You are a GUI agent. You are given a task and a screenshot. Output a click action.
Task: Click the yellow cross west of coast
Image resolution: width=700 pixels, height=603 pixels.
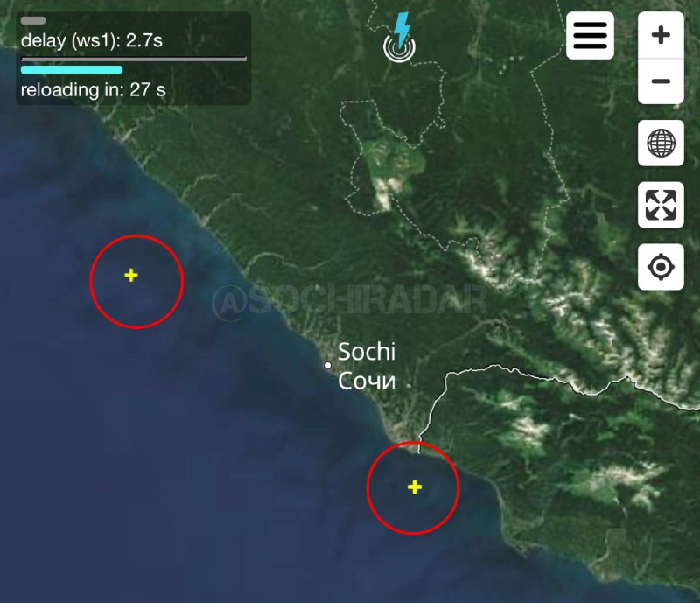coord(130,275)
